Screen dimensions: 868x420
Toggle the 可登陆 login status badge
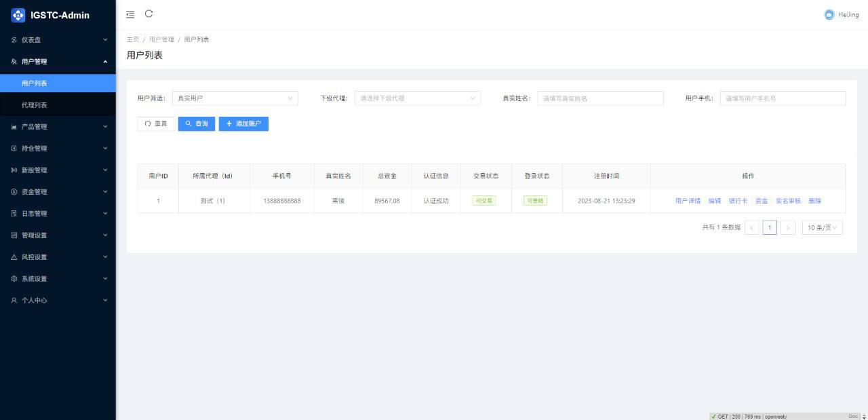tap(535, 200)
